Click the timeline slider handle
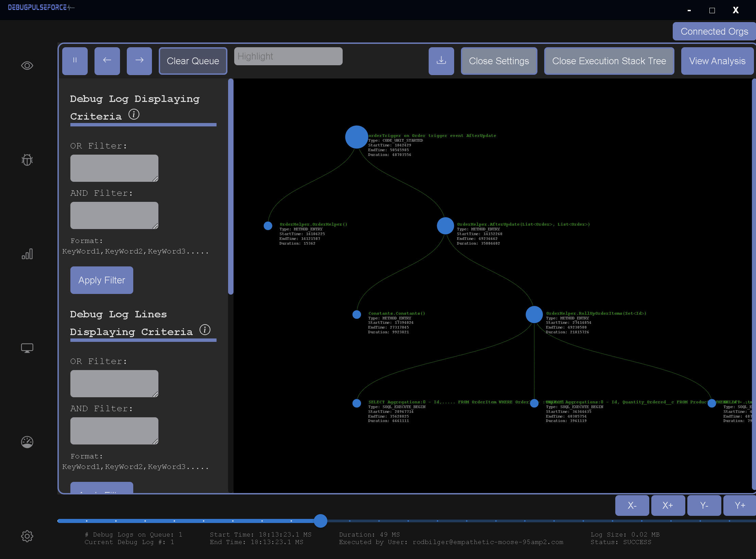 [x=320, y=521]
